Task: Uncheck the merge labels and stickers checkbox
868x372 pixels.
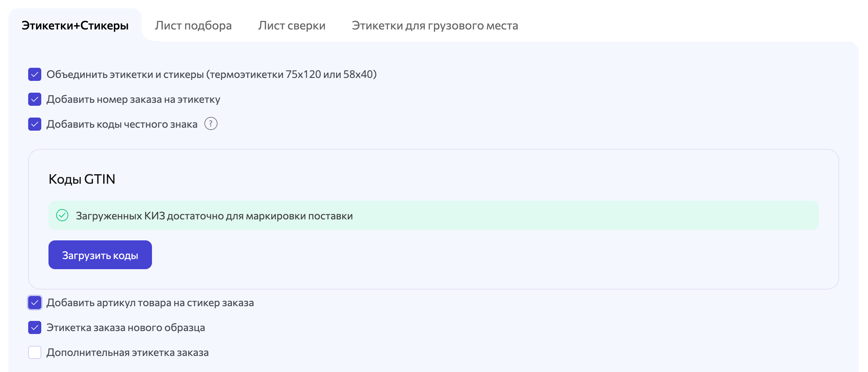Action: [x=35, y=74]
